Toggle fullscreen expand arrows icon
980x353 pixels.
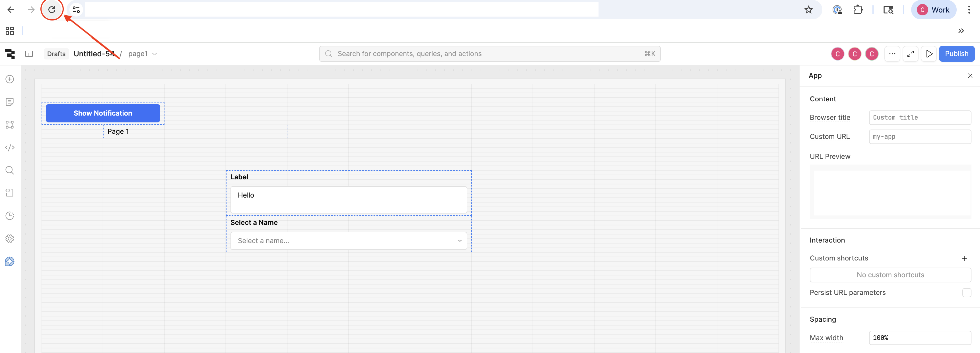click(x=910, y=54)
